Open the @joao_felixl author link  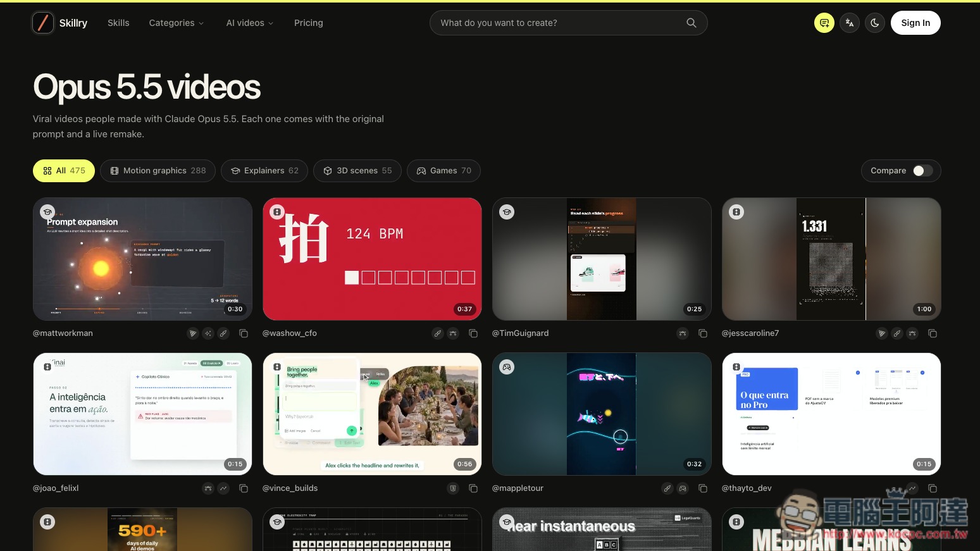56,488
